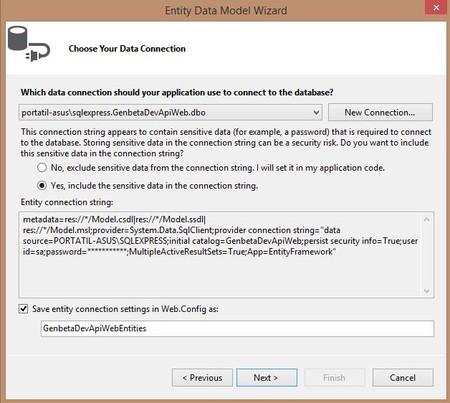Select 'Yes, include the sensitive data' option

tap(42, 186)
